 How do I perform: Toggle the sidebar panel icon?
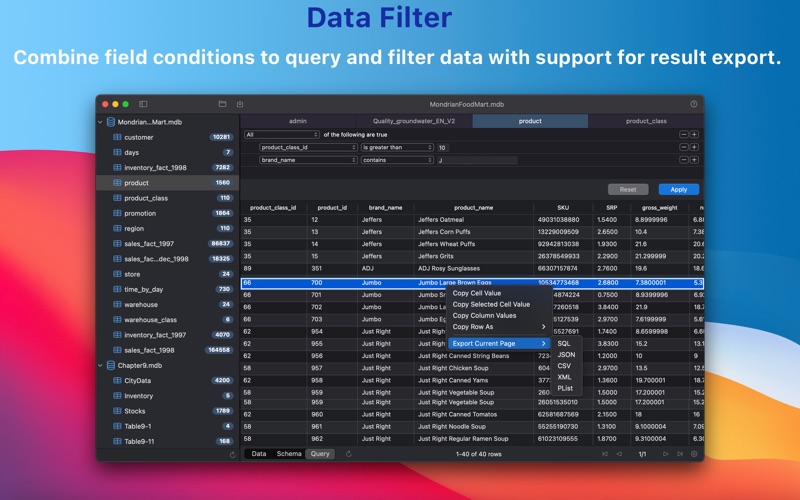(143, 104)
